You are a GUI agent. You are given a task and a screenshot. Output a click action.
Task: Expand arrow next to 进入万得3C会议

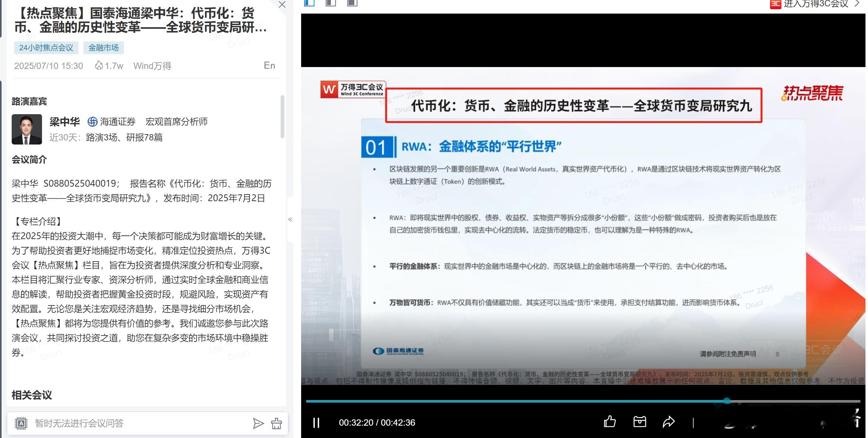[857, 4]
